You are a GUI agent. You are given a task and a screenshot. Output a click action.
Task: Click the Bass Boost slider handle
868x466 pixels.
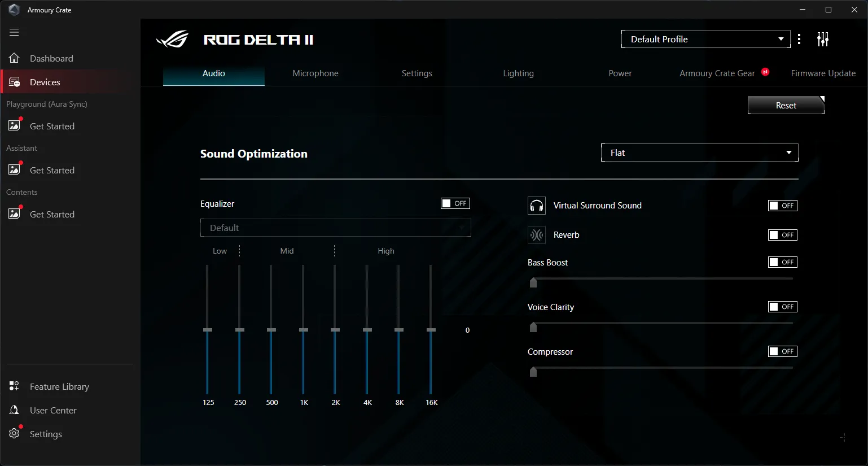tap(533, 282)
